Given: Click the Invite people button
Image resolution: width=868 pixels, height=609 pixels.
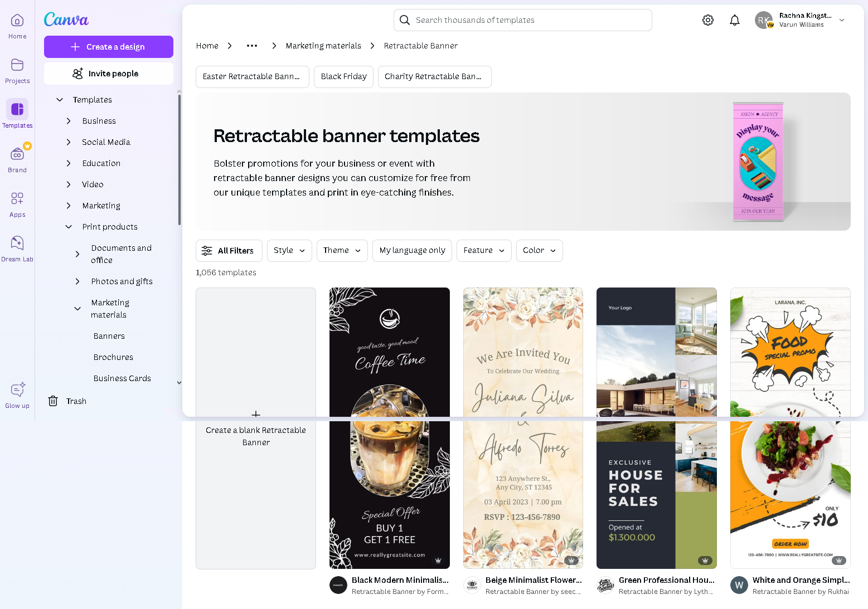Looking at the screenshot, I should [108, 73].
